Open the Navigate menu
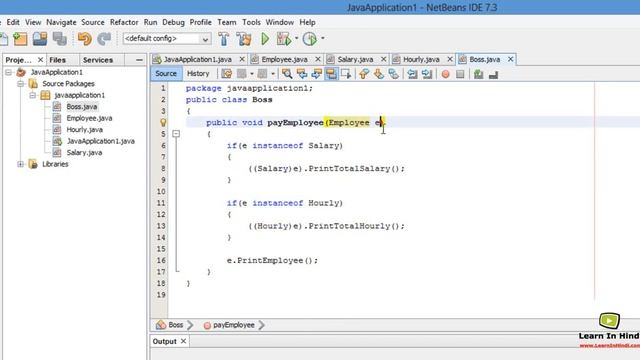 coord(61,22)
